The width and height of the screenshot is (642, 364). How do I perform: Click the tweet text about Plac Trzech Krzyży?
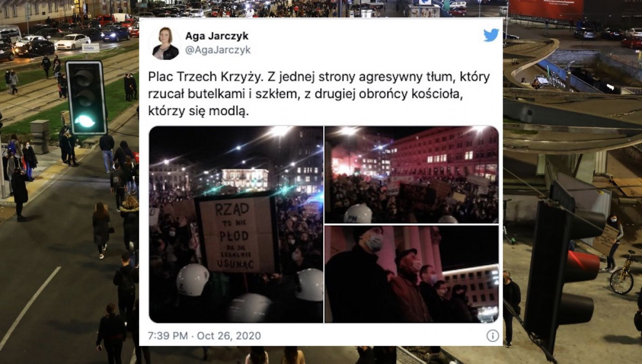click(x=319, y=94)
